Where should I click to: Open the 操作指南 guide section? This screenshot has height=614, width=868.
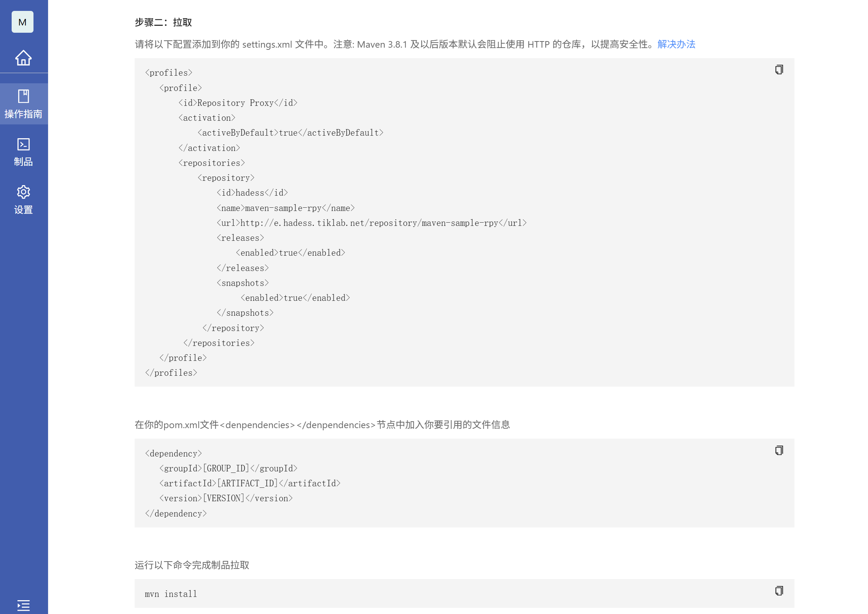(23, 104)
